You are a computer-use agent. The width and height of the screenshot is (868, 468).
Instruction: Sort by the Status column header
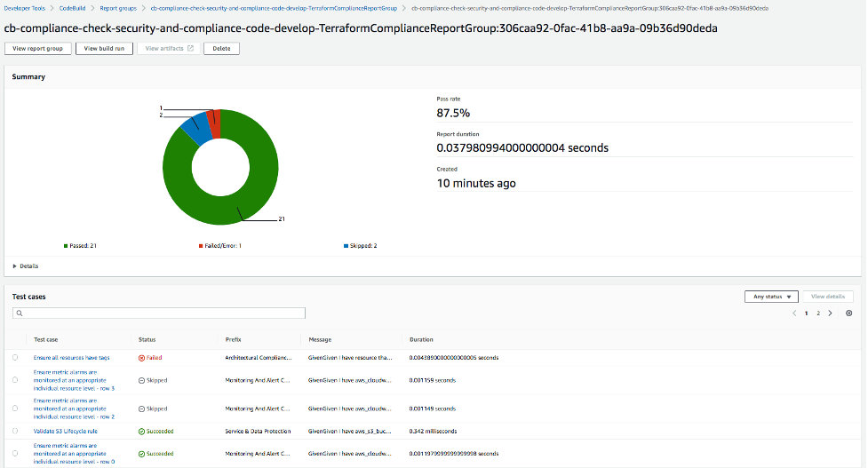tap(147, 339)
